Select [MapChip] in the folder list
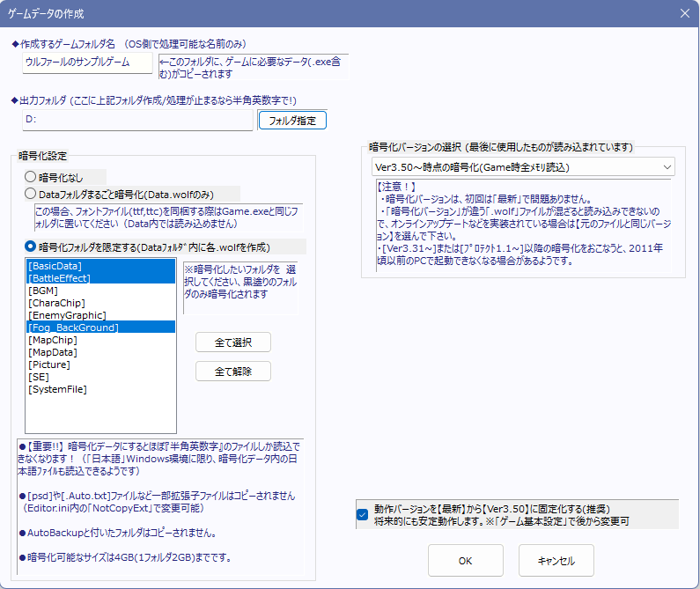700x589 pixels. (101, 340)
